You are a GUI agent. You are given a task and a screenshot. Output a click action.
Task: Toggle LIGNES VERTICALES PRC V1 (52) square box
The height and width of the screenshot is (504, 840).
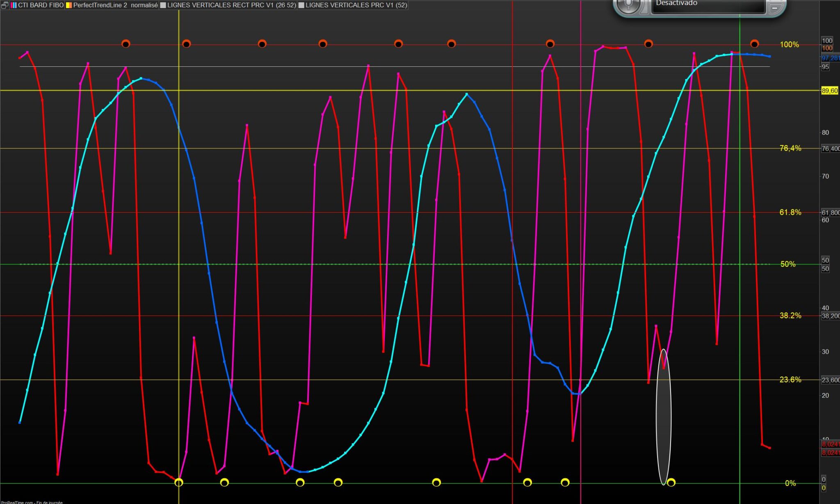coord(301,5)
